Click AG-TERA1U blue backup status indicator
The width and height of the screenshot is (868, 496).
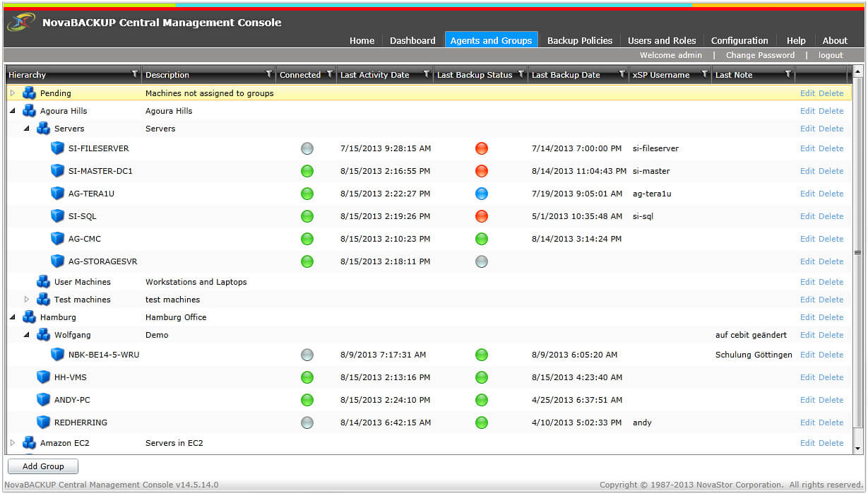point(482,194)
